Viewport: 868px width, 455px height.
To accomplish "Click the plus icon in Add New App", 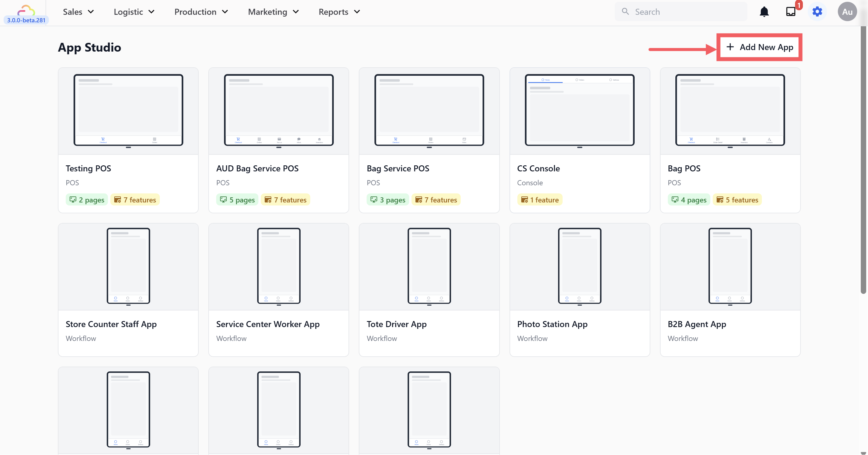I will [x=730, y=47].
